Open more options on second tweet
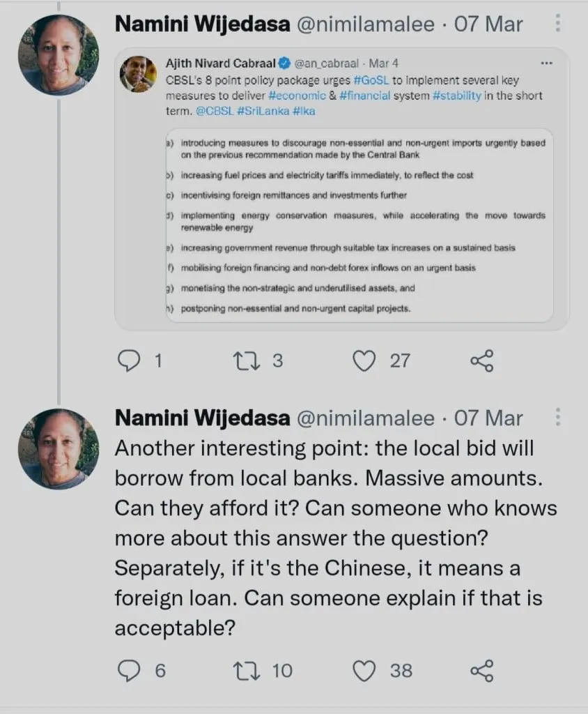Screen dimensions: 588x714 click(x=557, y=418)
